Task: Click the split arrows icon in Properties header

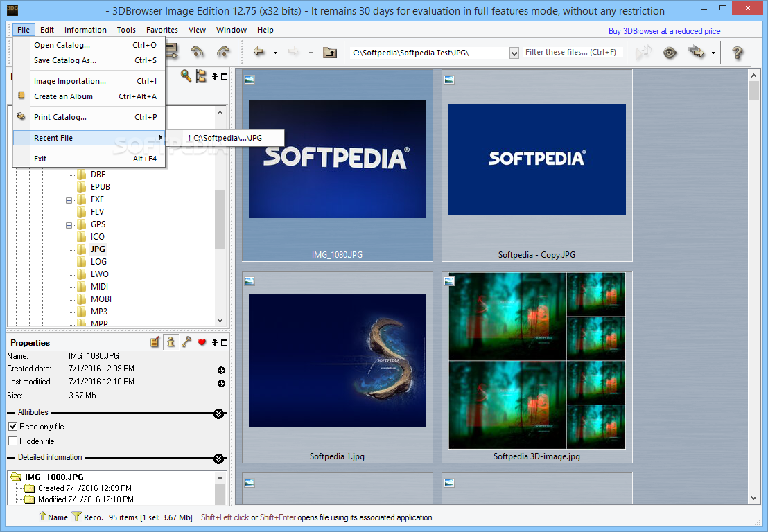Action: (215, 343)
